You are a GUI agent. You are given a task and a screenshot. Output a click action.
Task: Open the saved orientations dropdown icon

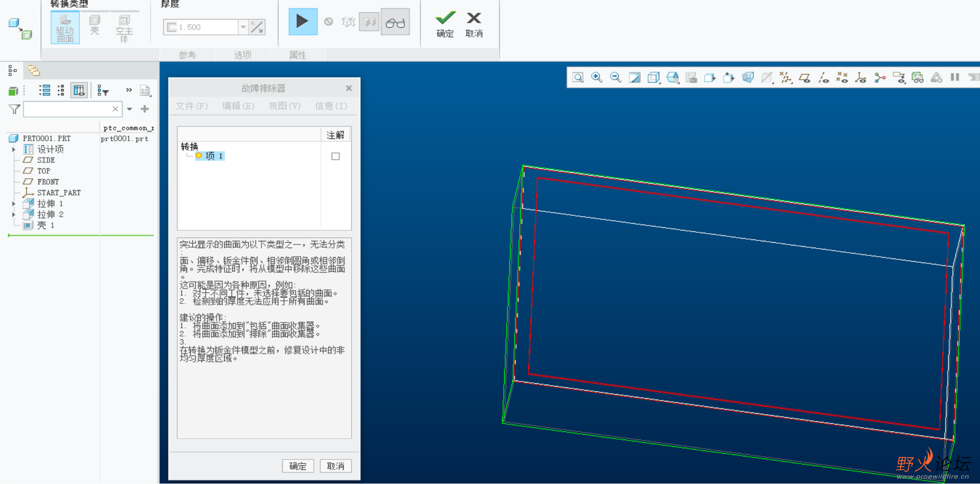tap(673, 78)
